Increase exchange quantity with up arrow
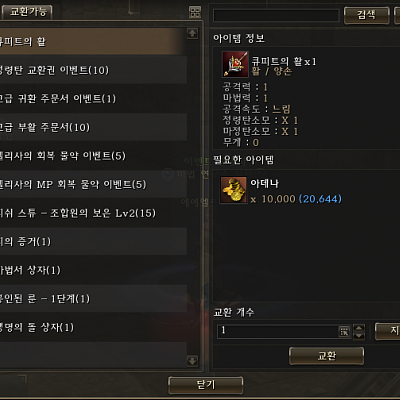Image resolution: width=400 pixels, height=400 pixels. coord(359,328)
